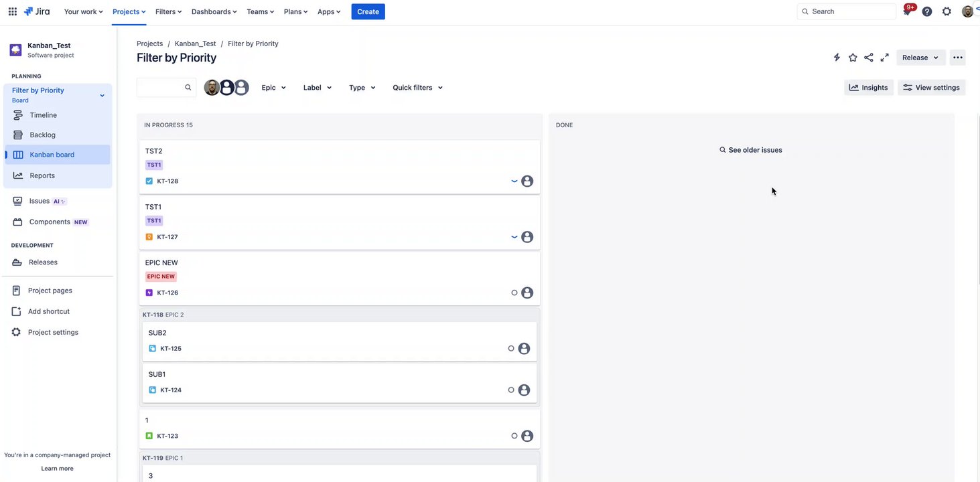980x482 pixels.
Task: Expand the Epic filter dropdown
Action: 274,88
